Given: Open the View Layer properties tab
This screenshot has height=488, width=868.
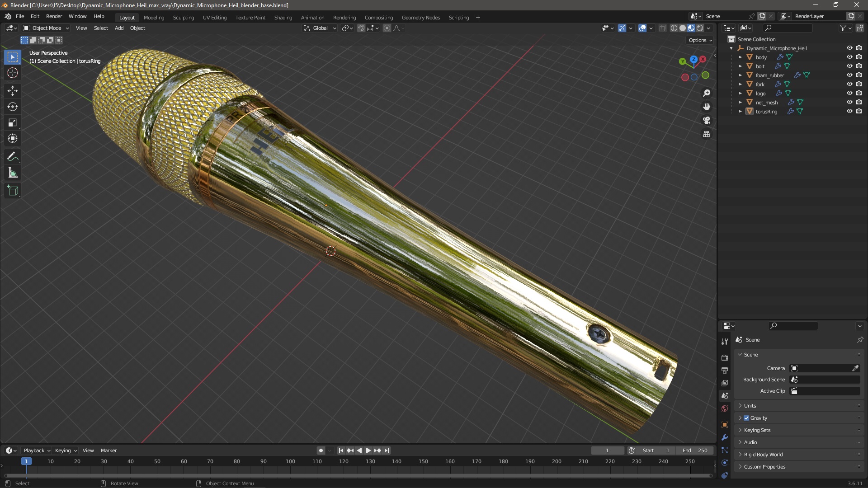Looking at the screenshot, I should click(725, 383).
